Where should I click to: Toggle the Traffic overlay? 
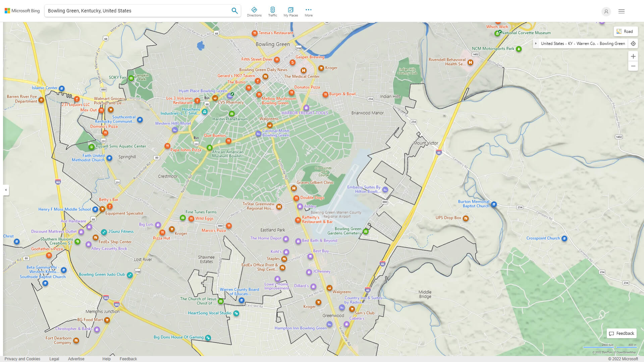click(272, 11)
